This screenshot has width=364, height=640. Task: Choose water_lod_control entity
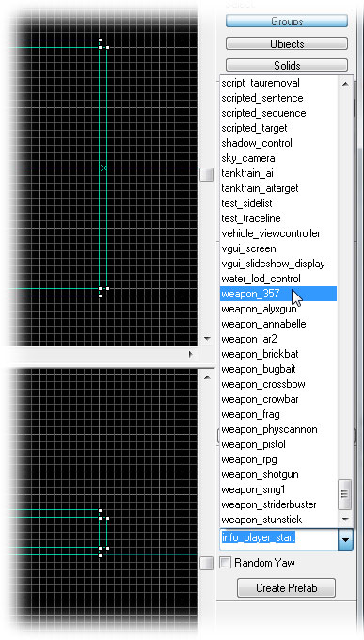278,279
